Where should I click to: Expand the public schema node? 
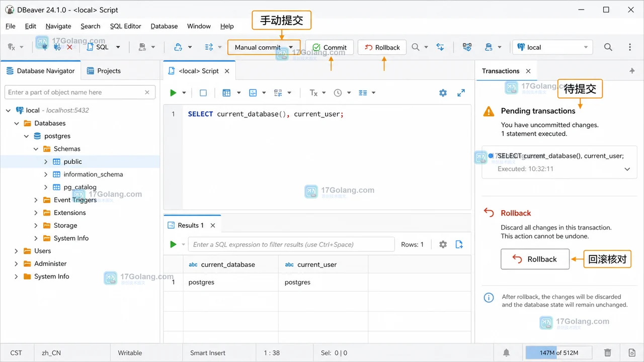tap(45, 161)
